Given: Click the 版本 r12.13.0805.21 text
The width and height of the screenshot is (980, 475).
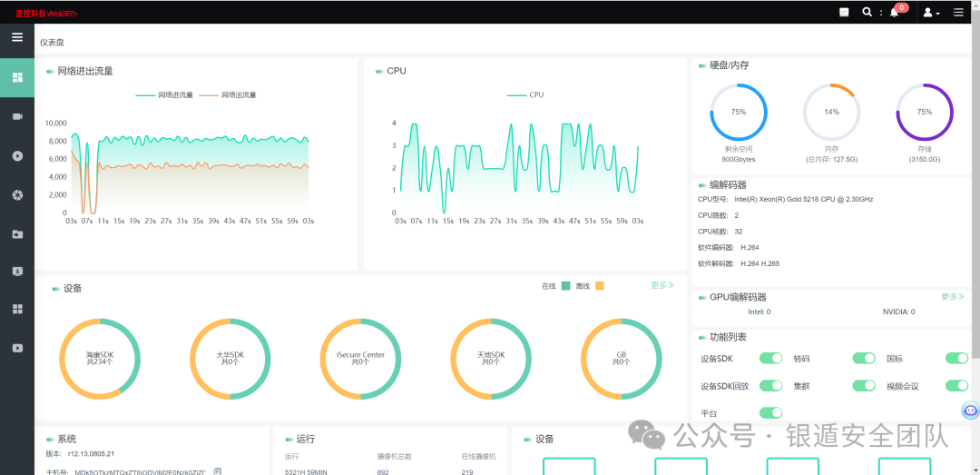Looking at the screenshot, I should click(80, 454).
